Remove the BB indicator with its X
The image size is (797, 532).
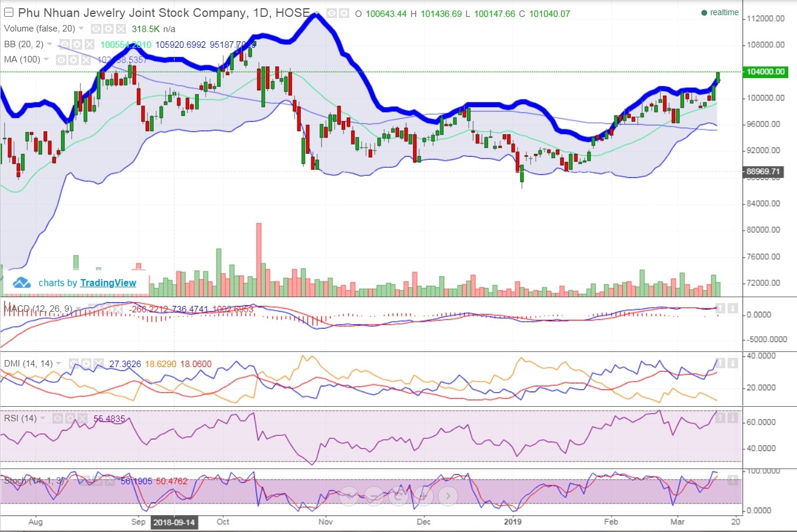89,44
